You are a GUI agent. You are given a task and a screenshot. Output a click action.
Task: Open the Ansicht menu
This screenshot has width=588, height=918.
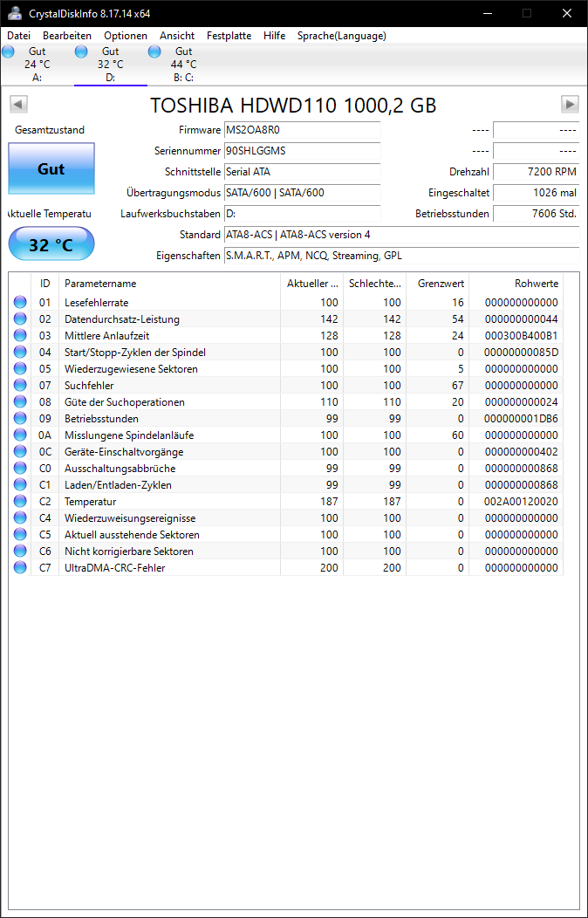pyautogui.click(x=177, y=36)
